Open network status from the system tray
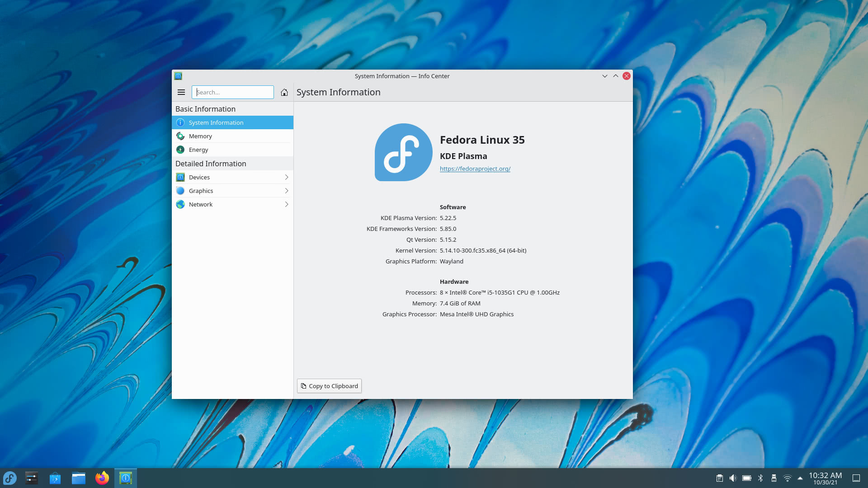The image size is (868, 488). click(788, 478)
